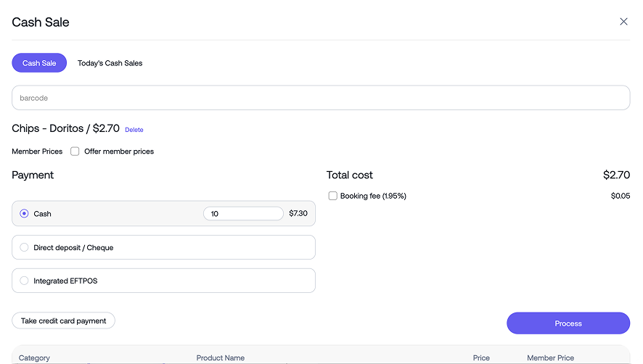The width and height of the screenshot is (643, 364).
Task: Tick the Booking fee (1.95%) checkbox
Action: pos(332,196)
